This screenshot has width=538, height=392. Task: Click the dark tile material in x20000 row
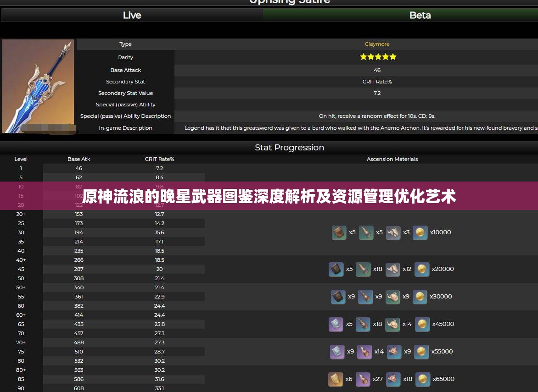336,269
